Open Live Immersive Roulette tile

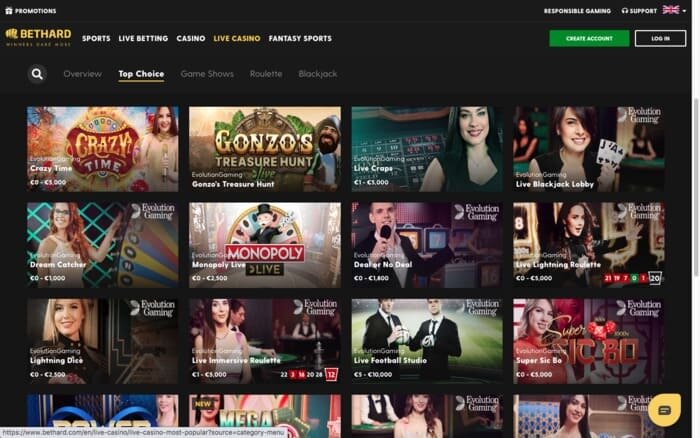point(265,341)
